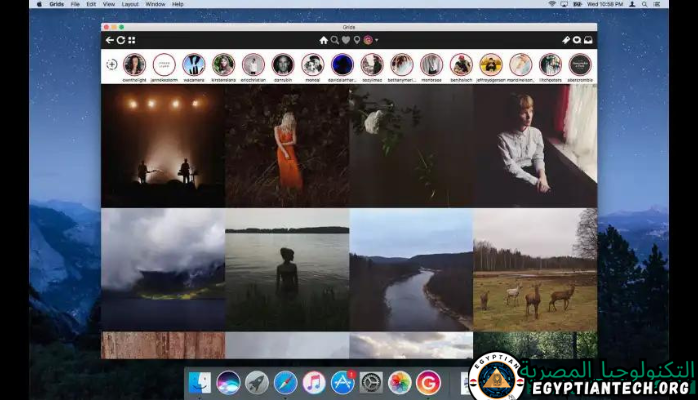This screenshot has height=400, width=698.
Task: Add a new story with plus button
Action: pos(111,65)
